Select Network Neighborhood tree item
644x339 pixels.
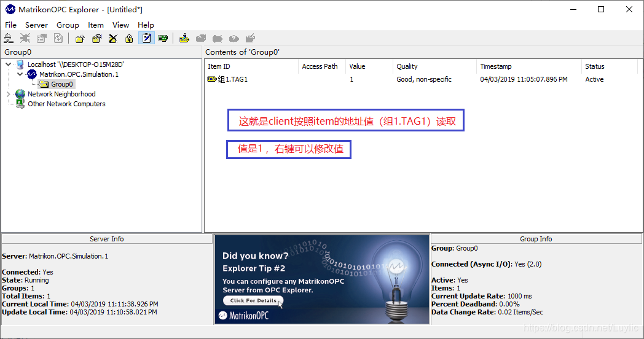61,94
